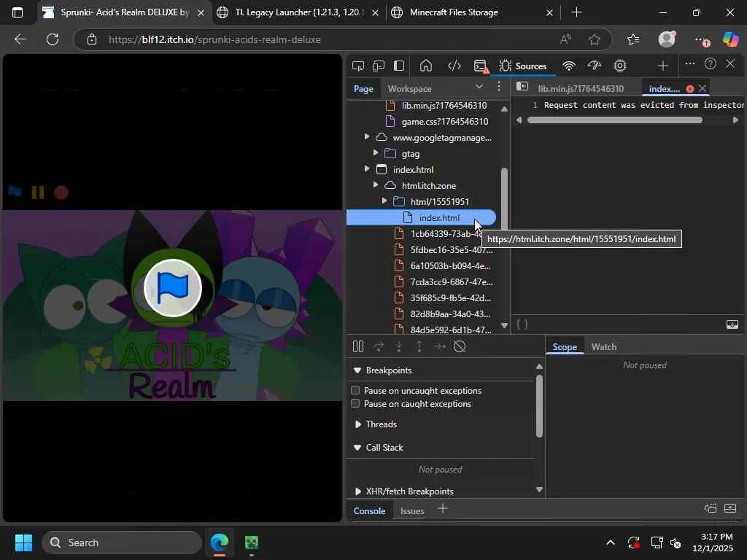The image size is (747, 560).
Task: Open Minecraft launcher taskbar icon
Action: point(251,542)
